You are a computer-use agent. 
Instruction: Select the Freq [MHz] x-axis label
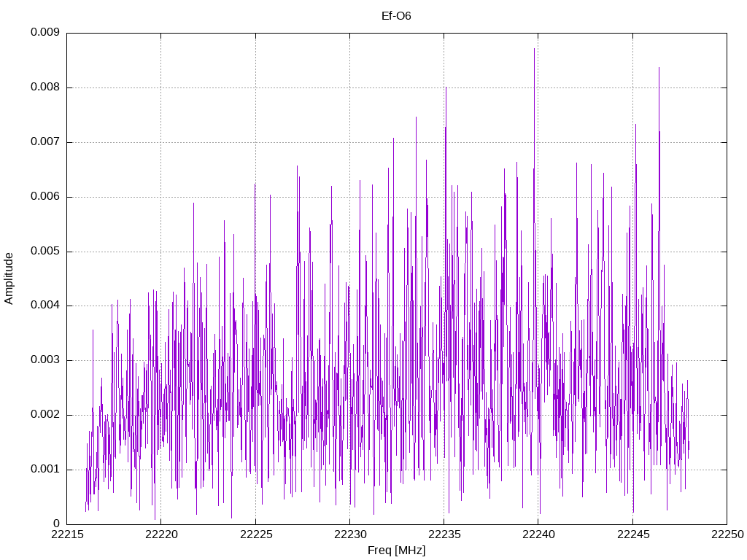(396, 551)
